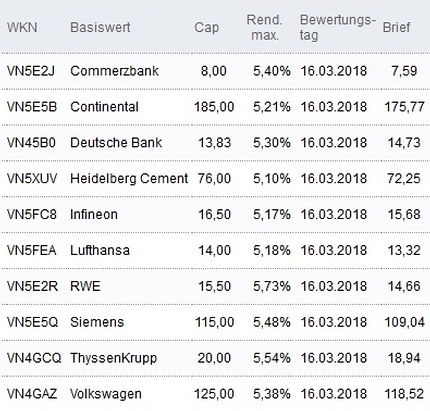This screenshot has height=411, width=430.
Task: Click RWE's 5,73% maximum yield value
Action: (272, 286)
